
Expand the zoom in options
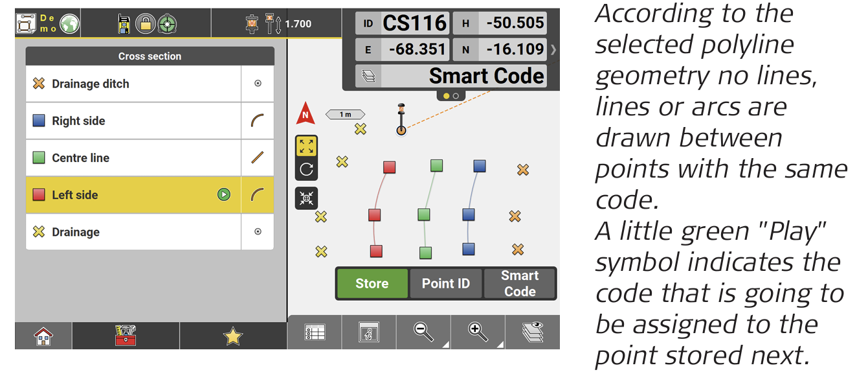(478, 332)
